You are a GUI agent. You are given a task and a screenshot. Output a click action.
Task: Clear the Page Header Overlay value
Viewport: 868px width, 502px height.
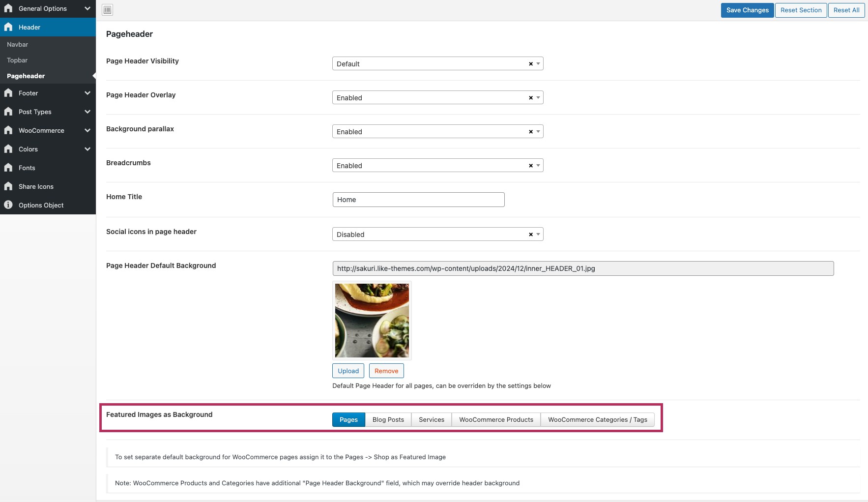click(x=531, y=98)
